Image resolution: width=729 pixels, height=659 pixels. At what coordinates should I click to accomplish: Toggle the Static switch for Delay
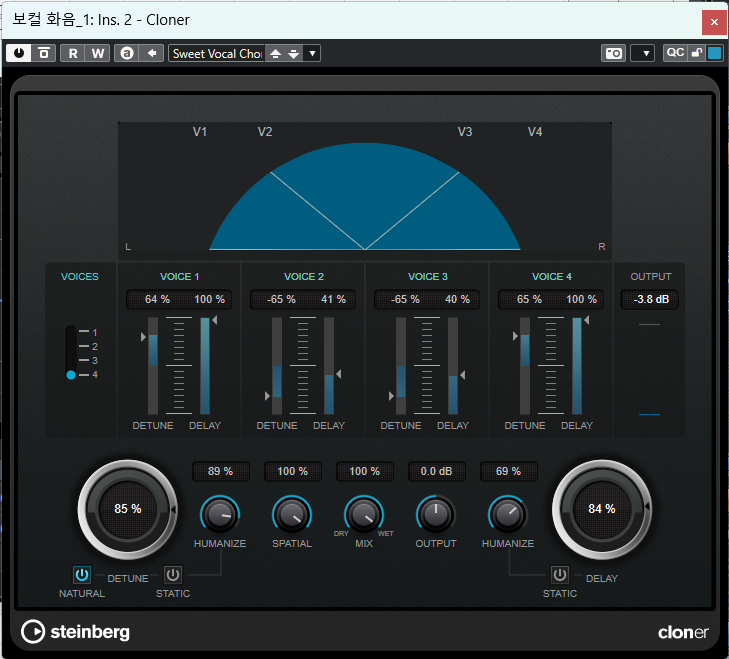(560, 575)
